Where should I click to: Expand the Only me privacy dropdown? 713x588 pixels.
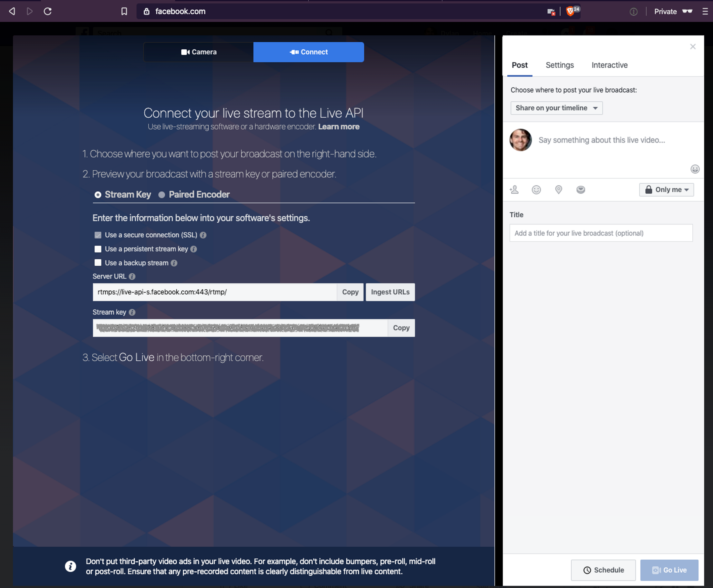pos(666,190)
